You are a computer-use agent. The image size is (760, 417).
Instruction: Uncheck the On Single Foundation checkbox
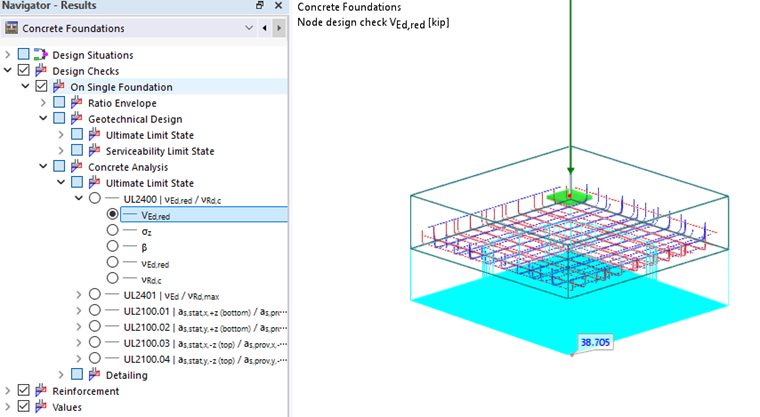pos(41,86)
